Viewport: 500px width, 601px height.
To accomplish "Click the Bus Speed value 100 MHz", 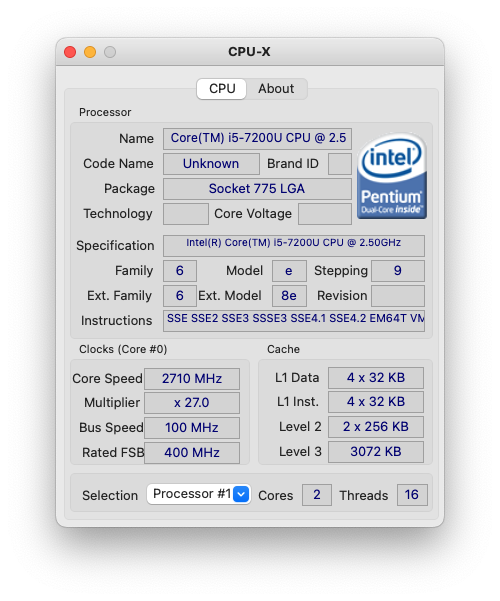I will pyautogui.click(x=192, y=428).
